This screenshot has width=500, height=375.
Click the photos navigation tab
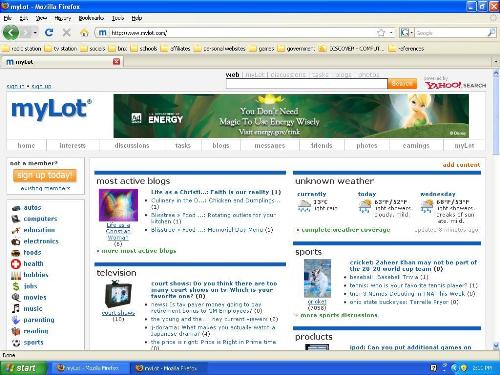coord(367,146)
